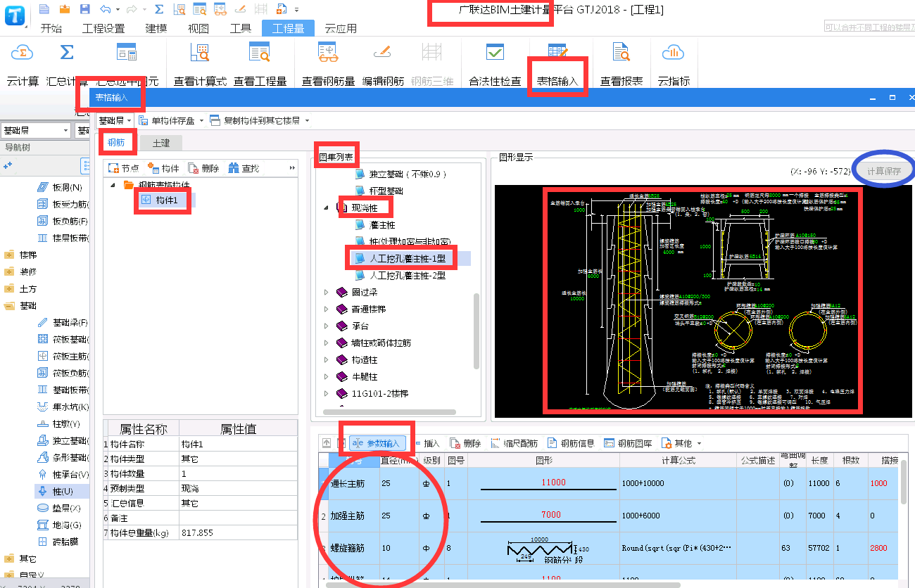Click the save floppy disk icon
This screenshot has width=915, height=588.
pyautogui.click(x=85, y=9)
